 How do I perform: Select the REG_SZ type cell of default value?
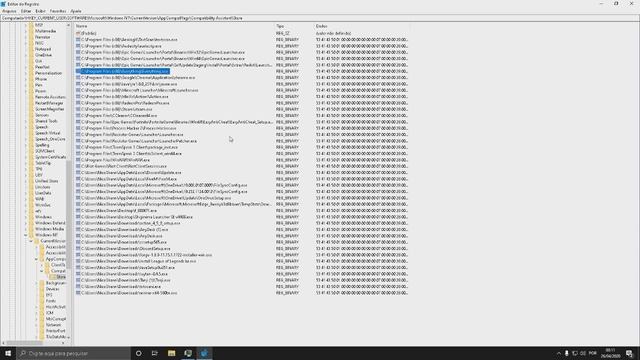(x=283, y=33)
